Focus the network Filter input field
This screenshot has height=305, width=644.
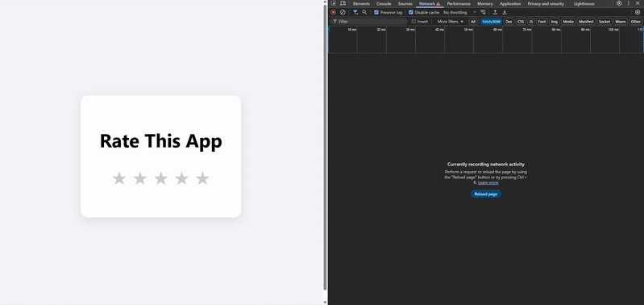pyautogui.click(x=369, y=21)
